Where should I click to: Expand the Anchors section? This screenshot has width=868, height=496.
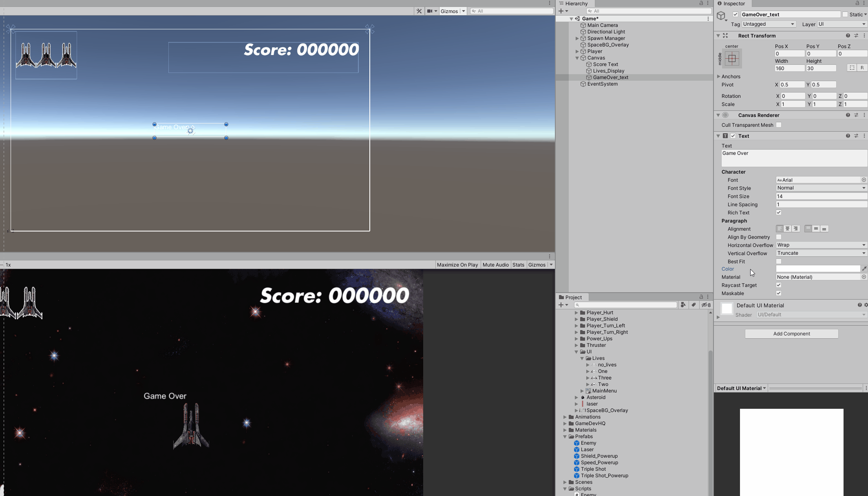point(718,77)
